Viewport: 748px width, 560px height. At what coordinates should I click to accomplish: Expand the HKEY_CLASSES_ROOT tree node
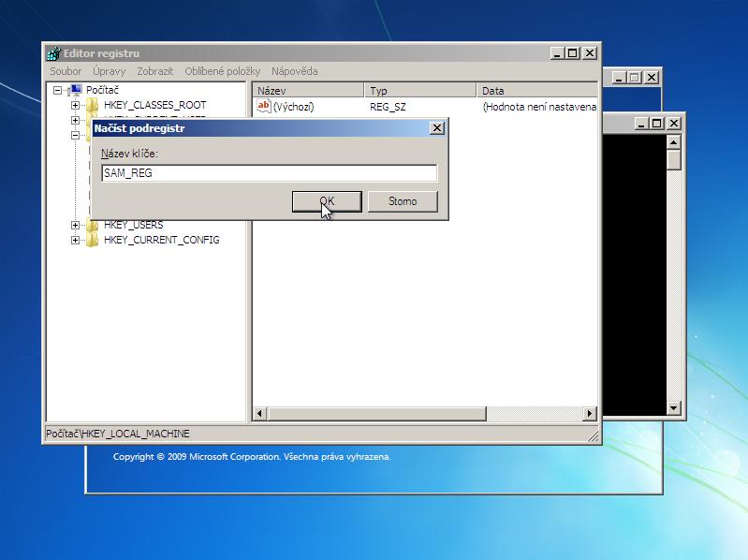(x=76, y=105)
